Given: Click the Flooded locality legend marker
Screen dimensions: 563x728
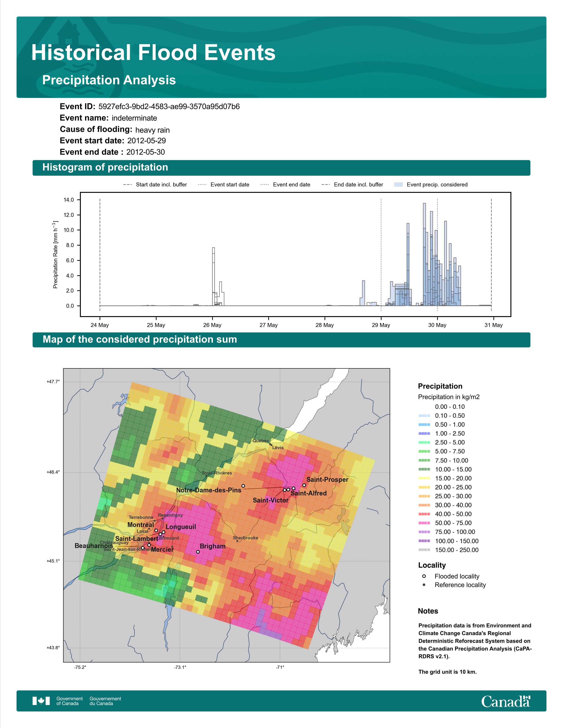Looking at the screenshot, I should (424, 576).
